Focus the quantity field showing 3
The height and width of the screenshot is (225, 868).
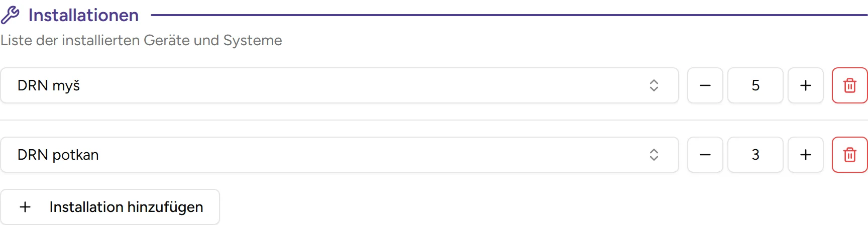[755, 155]
